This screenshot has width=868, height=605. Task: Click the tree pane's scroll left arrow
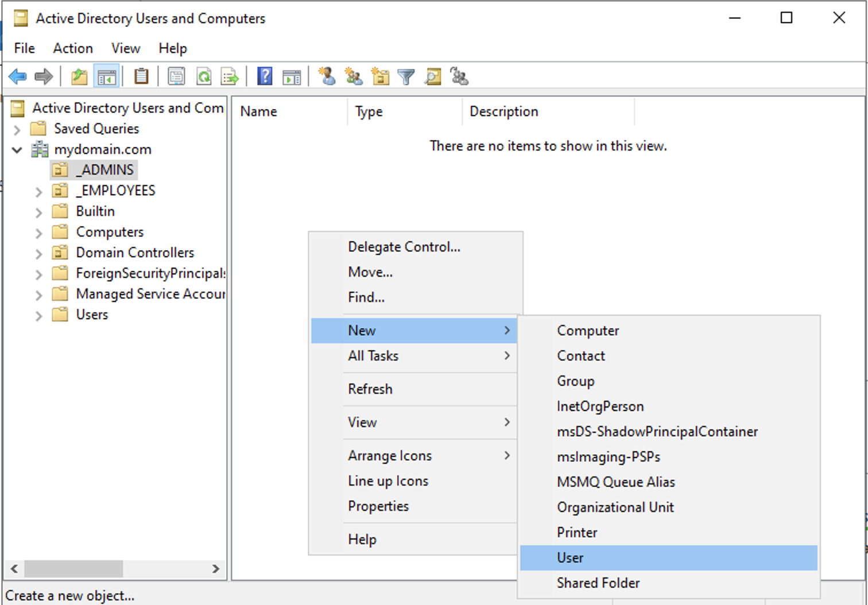coord(14,569)
